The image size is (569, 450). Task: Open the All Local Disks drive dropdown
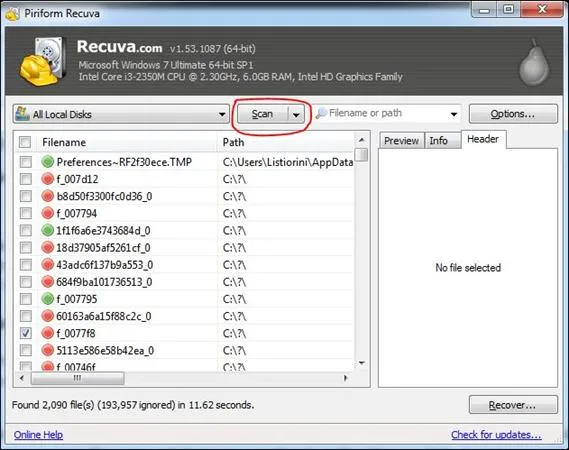pos(222,115)
